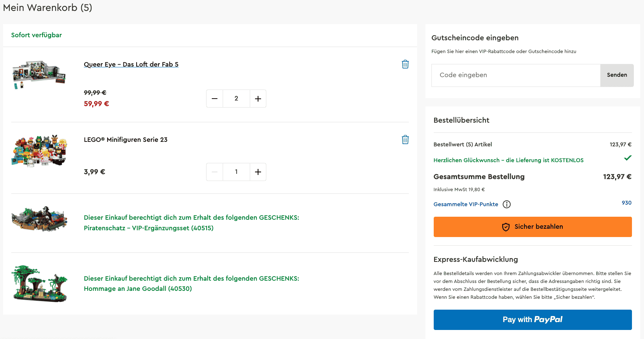The width and height of the screenshot is (644, 339).
Task: Open Queer Eye – Das Loft der Fab 5 link
Action: coord(131,64)
